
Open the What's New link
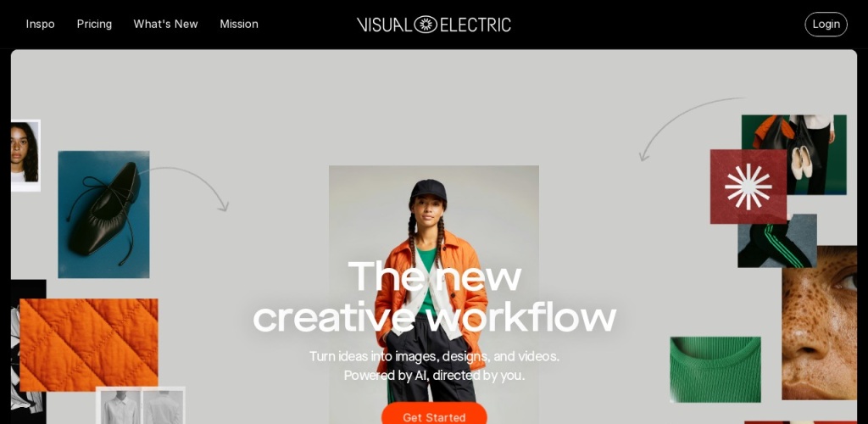(x=165, y=25)
